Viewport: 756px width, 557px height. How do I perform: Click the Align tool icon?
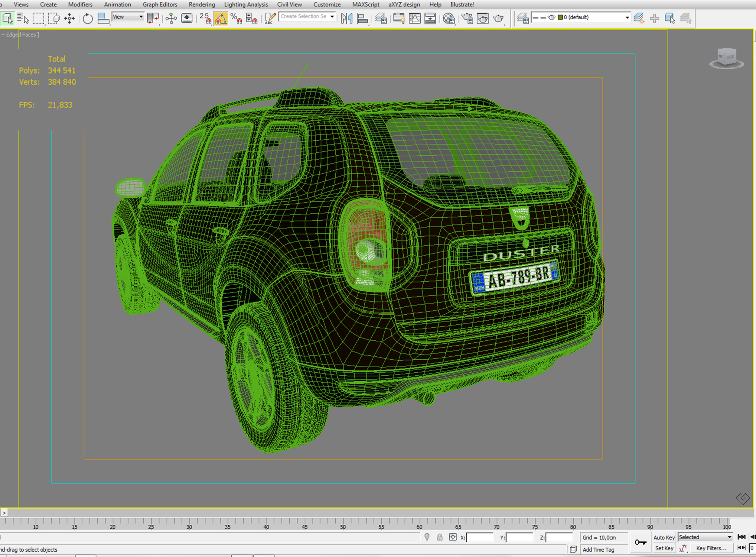coord(362,18)
